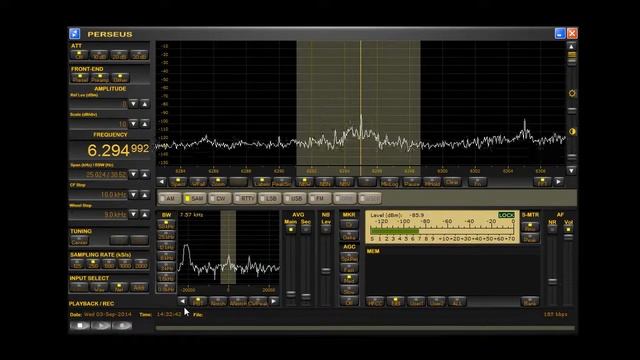Image resolution: width=640 pixels, height=360 pixels.
Task: Click the scale down arrow at spectrum right edge
Action: (x=572, y=170)
